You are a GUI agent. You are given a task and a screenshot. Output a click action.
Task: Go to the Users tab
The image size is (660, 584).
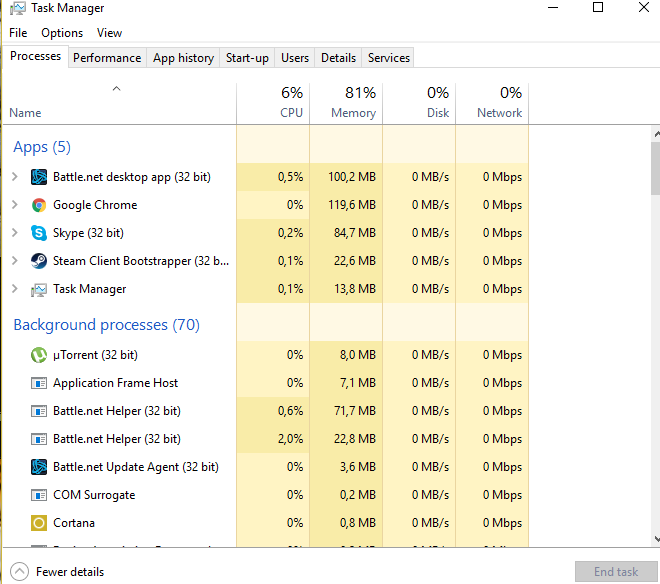(x=295, y=58)
